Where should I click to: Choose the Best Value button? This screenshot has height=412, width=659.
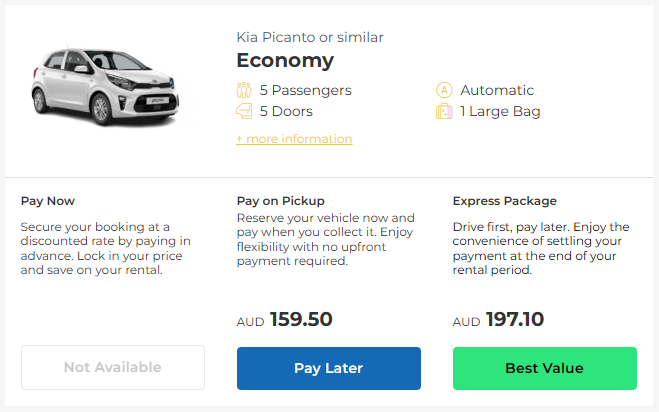tap(545, 368)
